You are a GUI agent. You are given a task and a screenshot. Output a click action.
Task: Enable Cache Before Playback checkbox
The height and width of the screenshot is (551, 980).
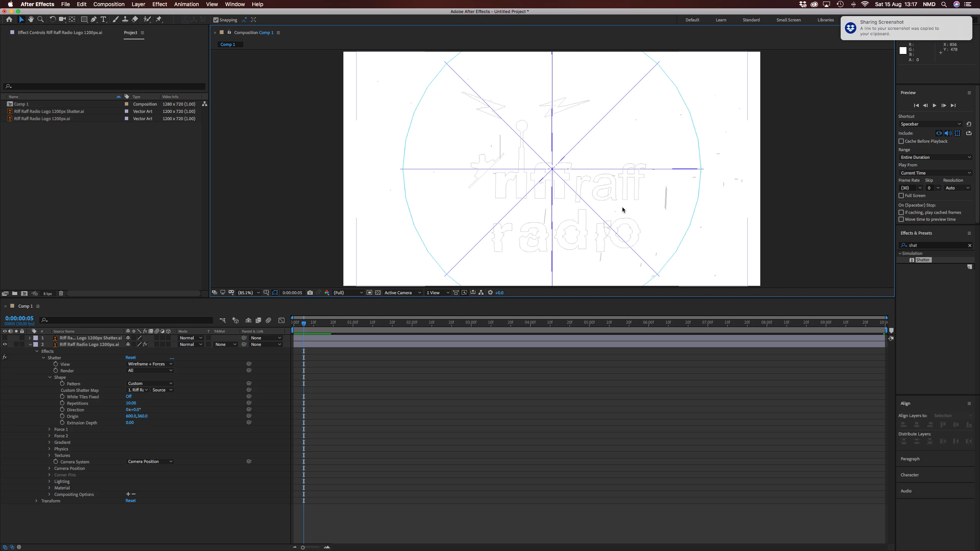point(901,141)
